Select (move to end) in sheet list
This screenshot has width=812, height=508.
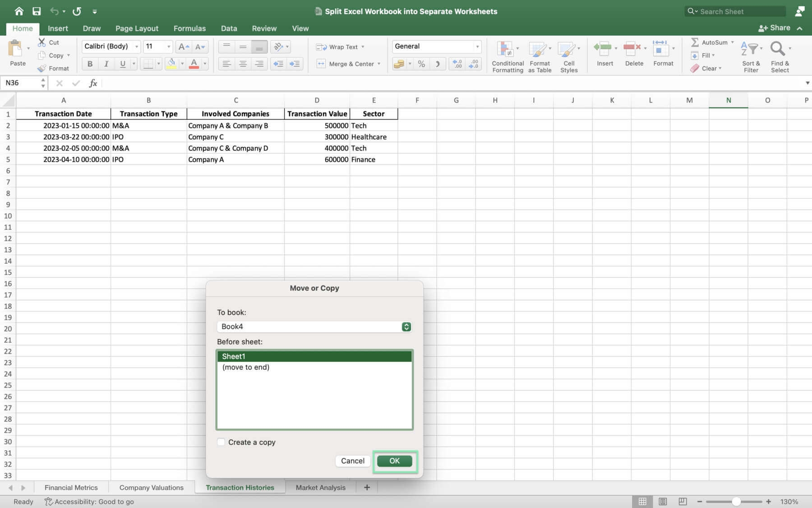[246, 367]
